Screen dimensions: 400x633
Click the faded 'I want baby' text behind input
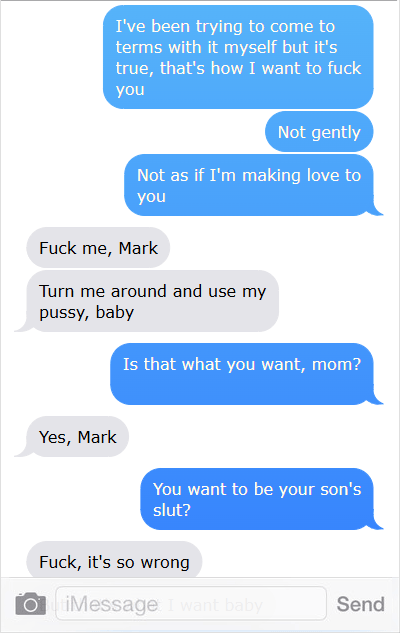click(216, 605)
